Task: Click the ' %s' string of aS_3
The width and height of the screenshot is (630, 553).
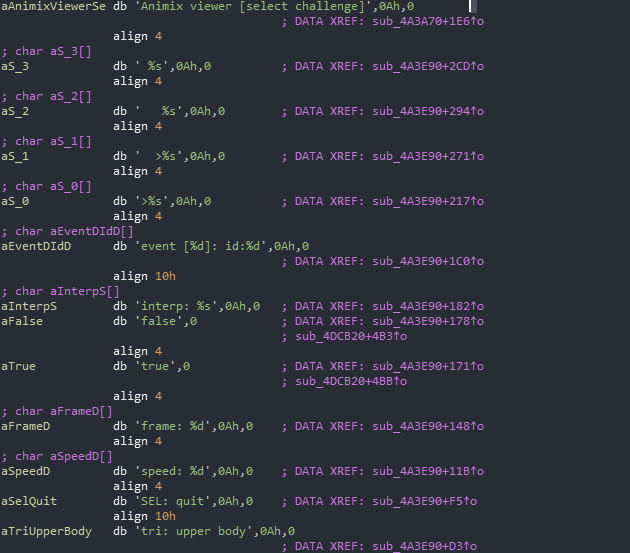Action: (153, 66)
